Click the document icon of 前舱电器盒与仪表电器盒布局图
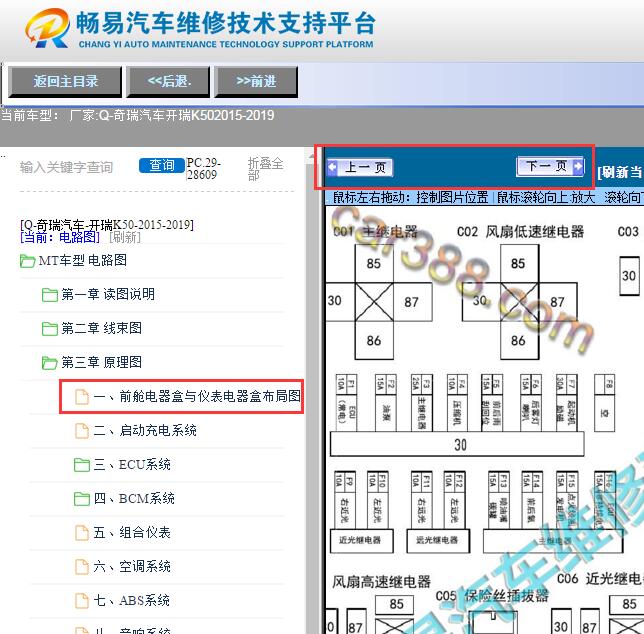Screen dimensions: 644x634 click(x=82, y=397)
